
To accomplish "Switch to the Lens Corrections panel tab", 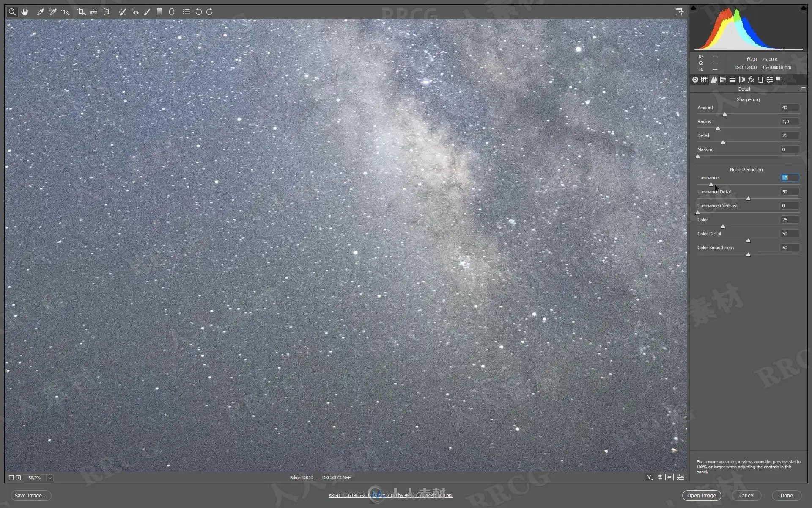I will [x=742, y=80].
